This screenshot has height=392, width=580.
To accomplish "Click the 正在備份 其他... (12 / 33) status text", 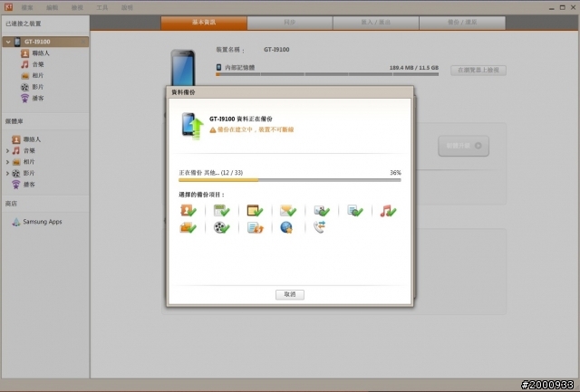I will point(211,173).
